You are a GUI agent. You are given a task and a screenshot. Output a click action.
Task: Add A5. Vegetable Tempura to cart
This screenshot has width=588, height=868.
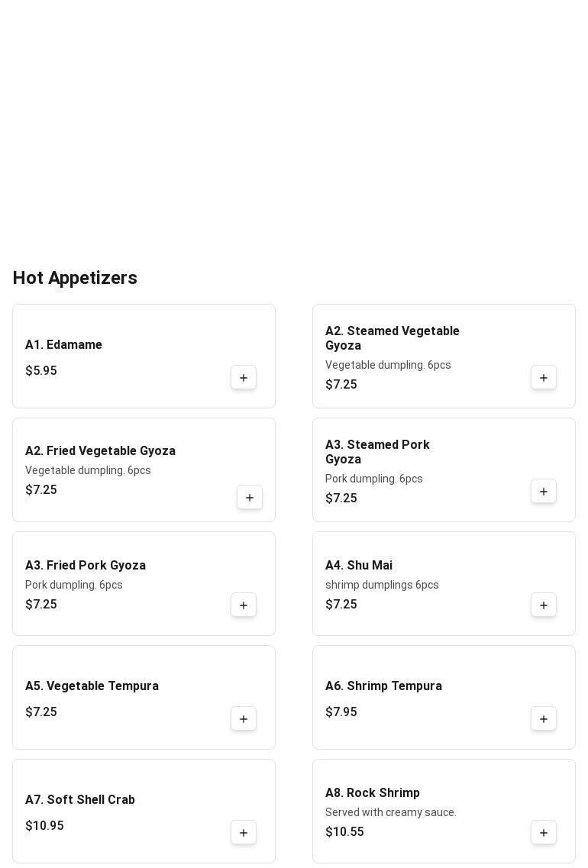click(244, 719)
